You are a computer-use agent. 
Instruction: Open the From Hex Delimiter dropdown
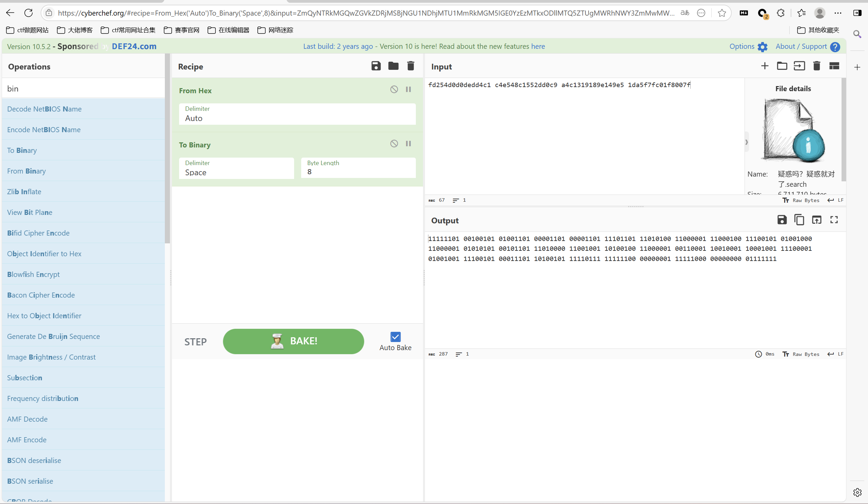297,114
